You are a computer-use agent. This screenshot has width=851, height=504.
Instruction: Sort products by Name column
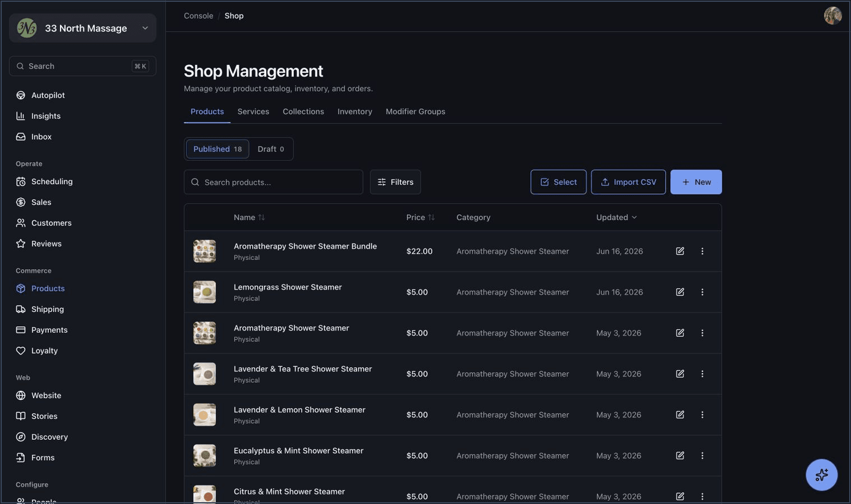249,218
